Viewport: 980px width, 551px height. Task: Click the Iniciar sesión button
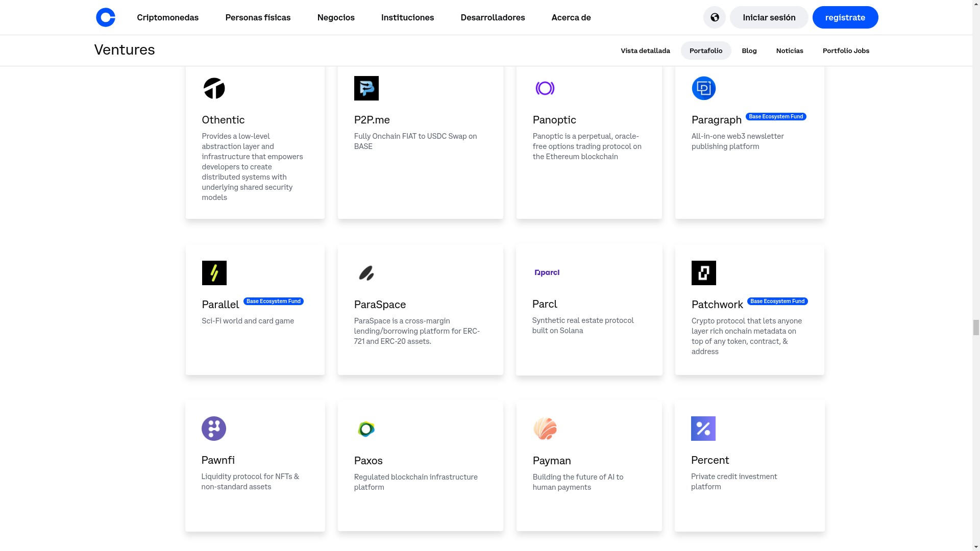coord(769,17)
